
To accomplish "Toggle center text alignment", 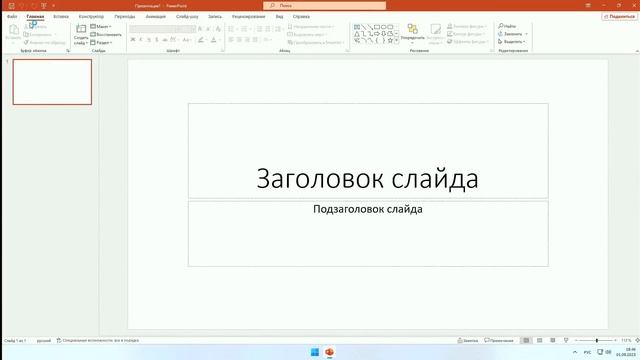I will click(x=239, y=40).
